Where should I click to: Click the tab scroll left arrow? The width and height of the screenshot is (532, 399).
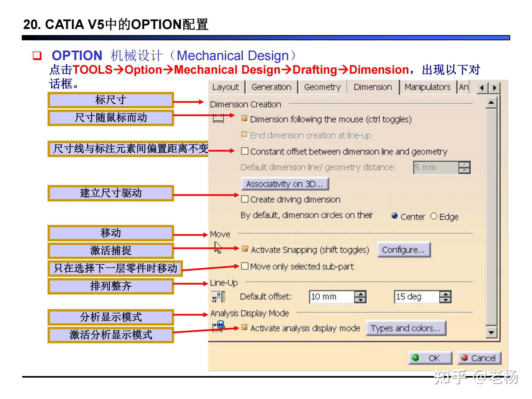(x=482, y=88)
